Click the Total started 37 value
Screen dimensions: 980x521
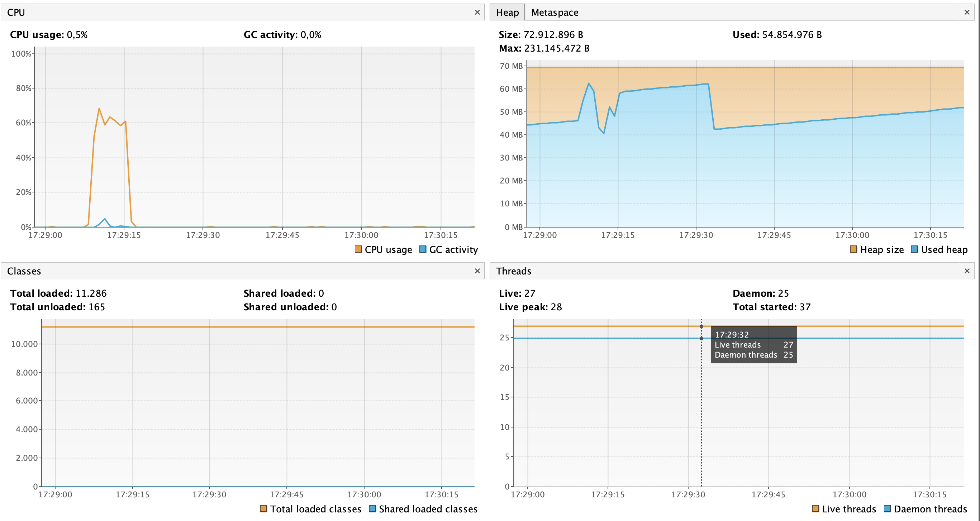805,307
